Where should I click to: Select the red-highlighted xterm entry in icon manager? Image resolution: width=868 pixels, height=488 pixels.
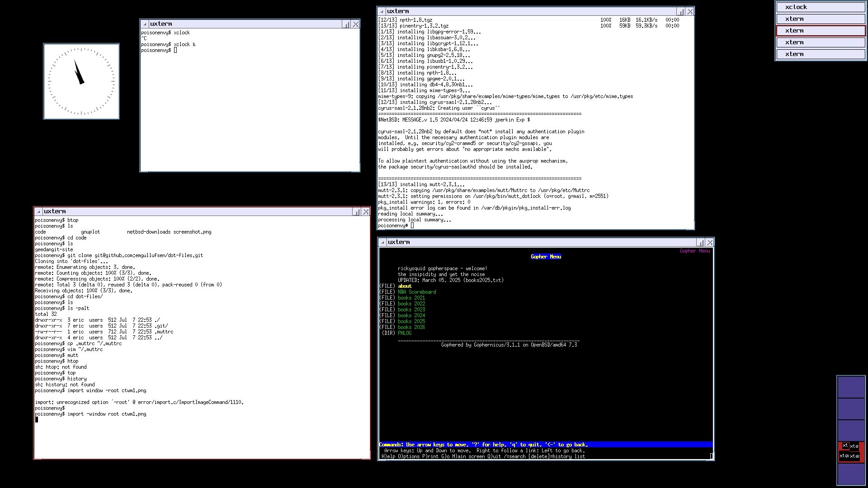821,31
